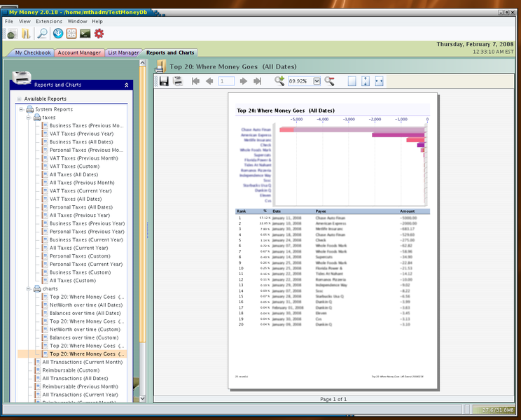This screenshot has height=420, width=521.
Task: Open the orange four-square grid icon
Action: tap(71, 34)
